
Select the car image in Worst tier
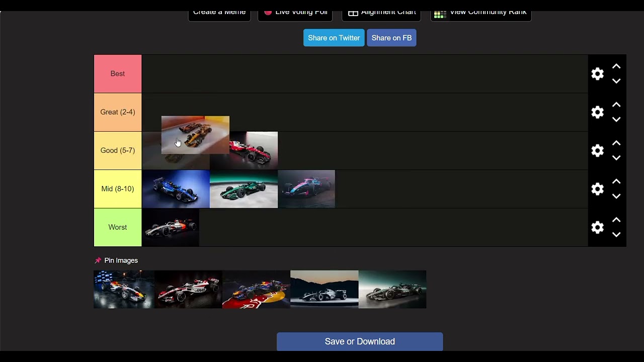[x=171, y=227]
